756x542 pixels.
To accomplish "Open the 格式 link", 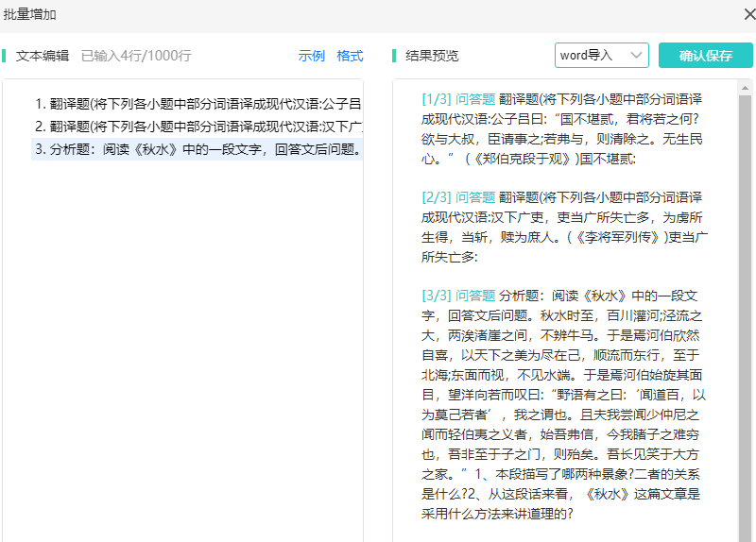I will (x=350, y=56).
